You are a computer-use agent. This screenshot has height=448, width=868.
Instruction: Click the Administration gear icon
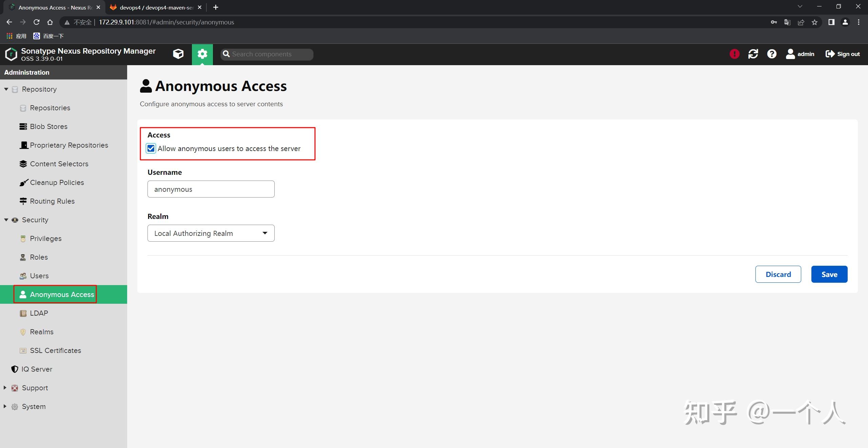click(202, 54)
